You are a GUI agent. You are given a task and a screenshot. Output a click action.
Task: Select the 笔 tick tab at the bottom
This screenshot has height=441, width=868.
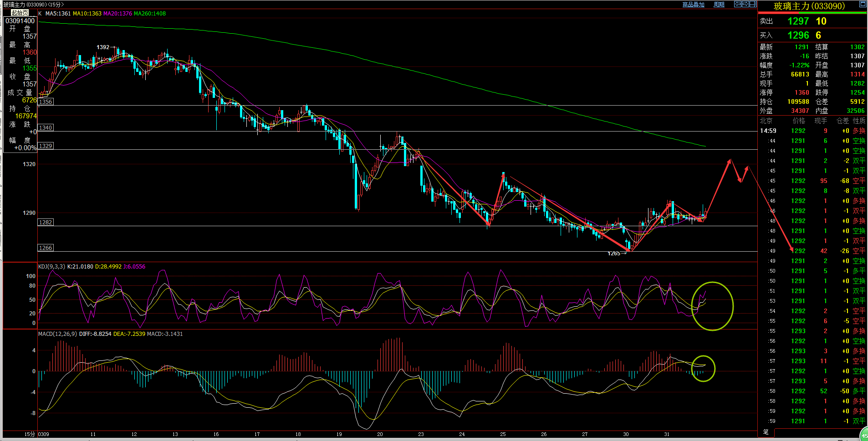[x=766, y=432]
